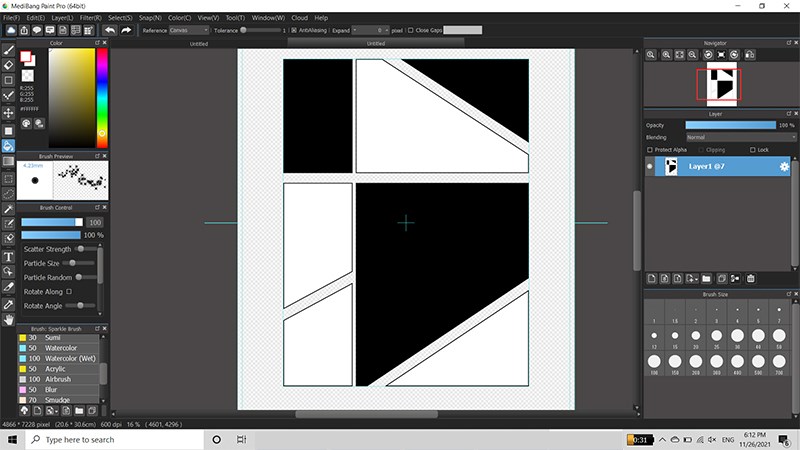Select transparent color swatch
This screenshot has width=800, height=450.
pyautogui.click(x=28, y=76)
